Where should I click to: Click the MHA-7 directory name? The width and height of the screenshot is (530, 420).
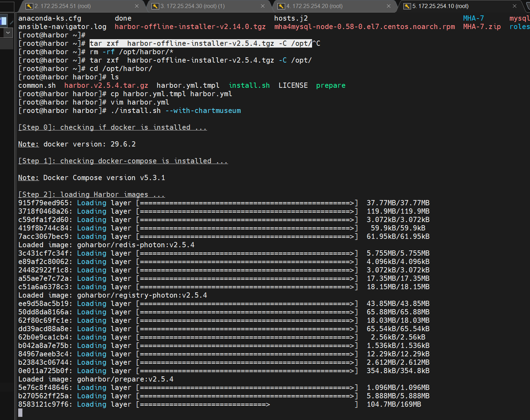click(474, 18)
